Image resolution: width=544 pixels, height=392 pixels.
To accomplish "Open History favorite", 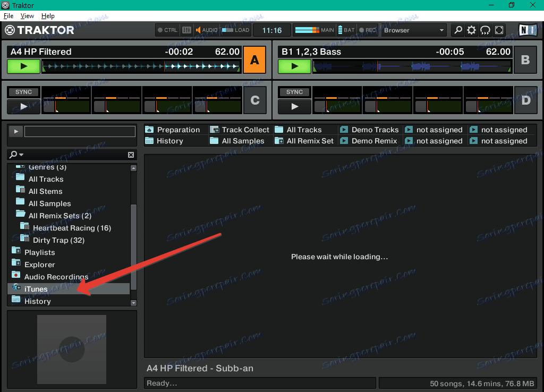I will pyautogui.click(x=164, y=141).
